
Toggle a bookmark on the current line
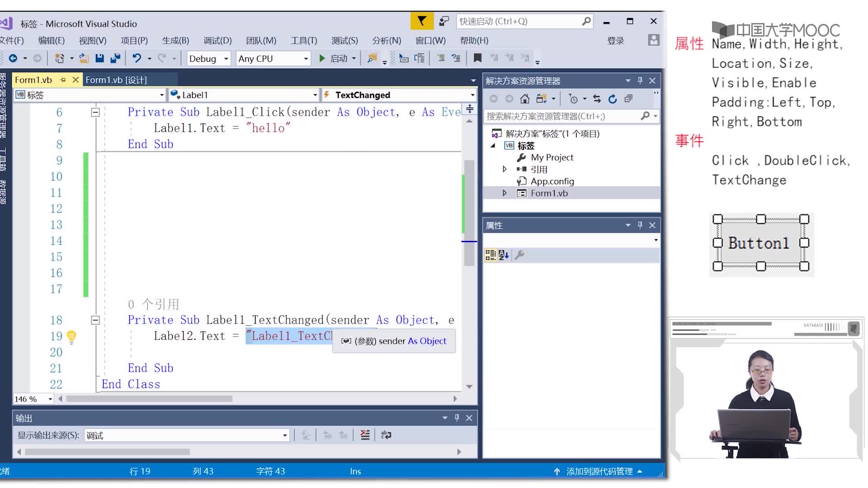click(477, 58)
